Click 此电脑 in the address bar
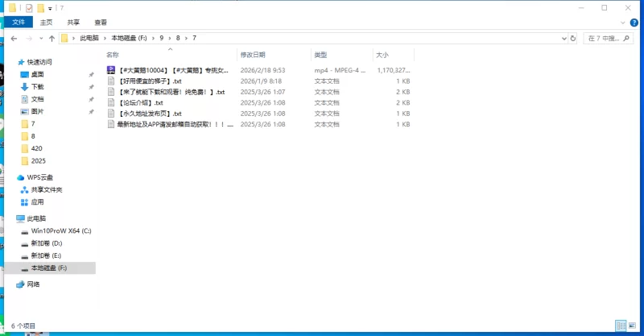Screen dimensions: 644x336 (x=89, y=38)
